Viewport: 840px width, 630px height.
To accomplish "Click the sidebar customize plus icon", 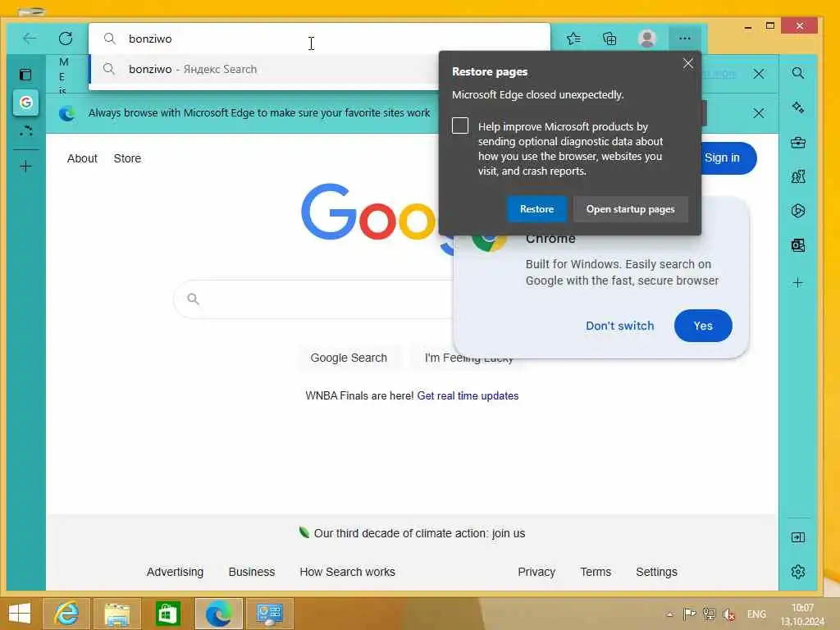I will point(797,282).
